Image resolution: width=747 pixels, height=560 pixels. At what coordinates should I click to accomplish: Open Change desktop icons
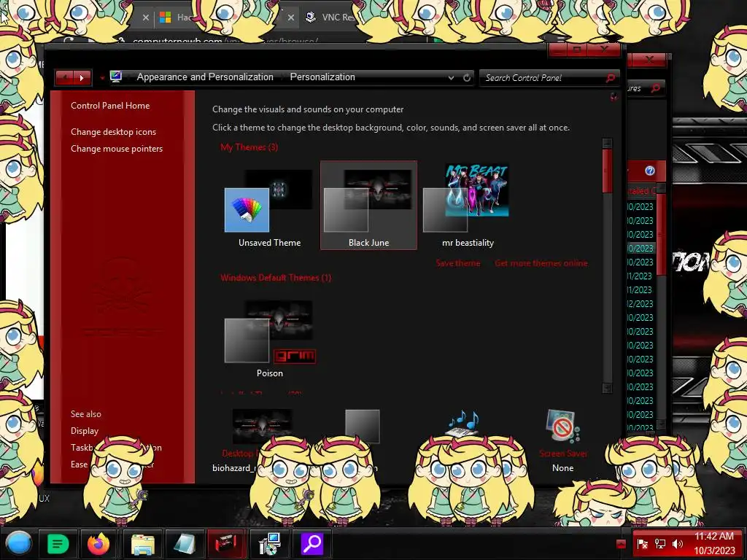113,132
